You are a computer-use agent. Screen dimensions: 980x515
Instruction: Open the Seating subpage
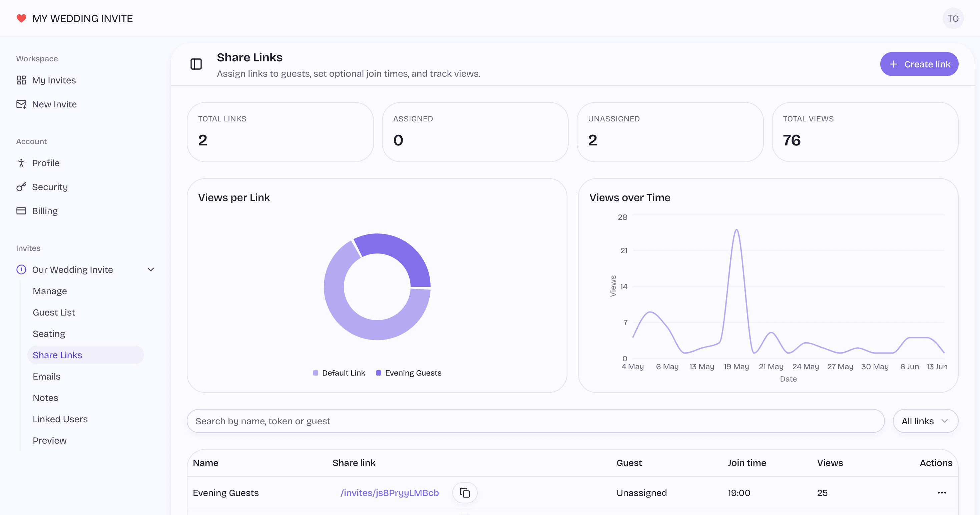[49, 334]
